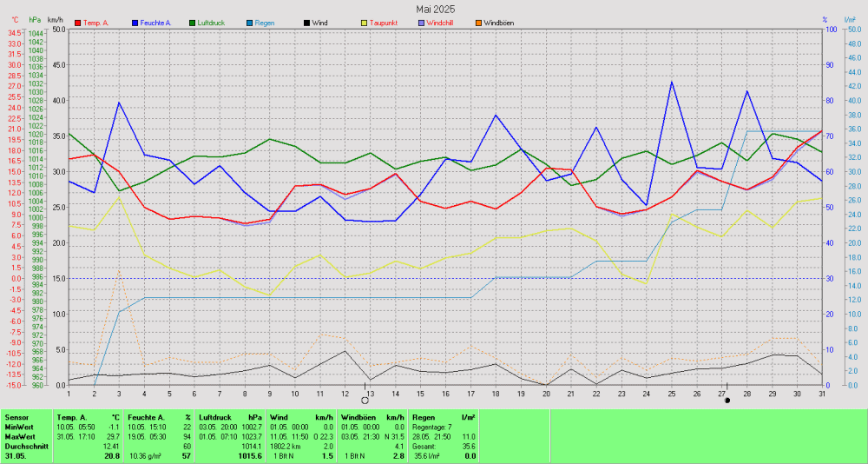The height and width of the screenshot is (464, 868).
Task: Click the 'Windböen' column header in statistics table
Action: pos(356,417)
